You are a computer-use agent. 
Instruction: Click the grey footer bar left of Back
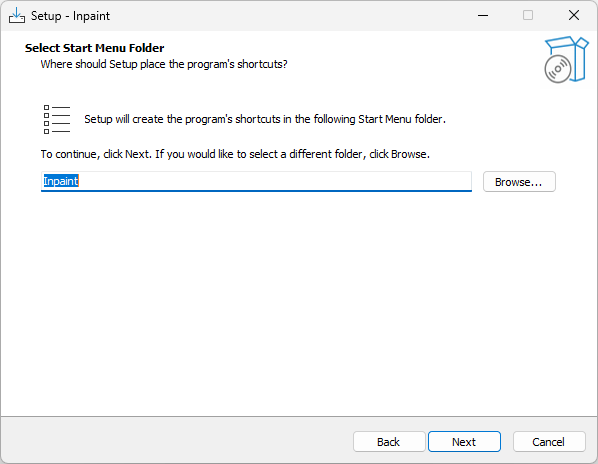point(175,441)
